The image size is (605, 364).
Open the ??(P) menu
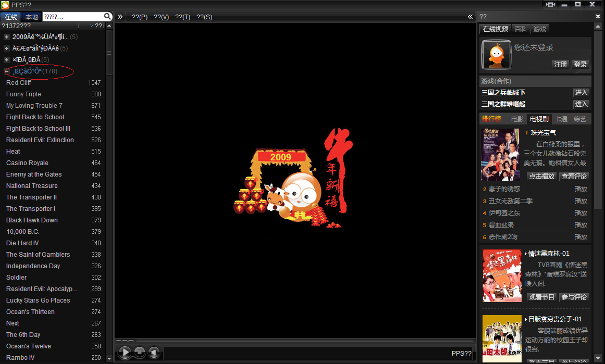pos(140,17)
